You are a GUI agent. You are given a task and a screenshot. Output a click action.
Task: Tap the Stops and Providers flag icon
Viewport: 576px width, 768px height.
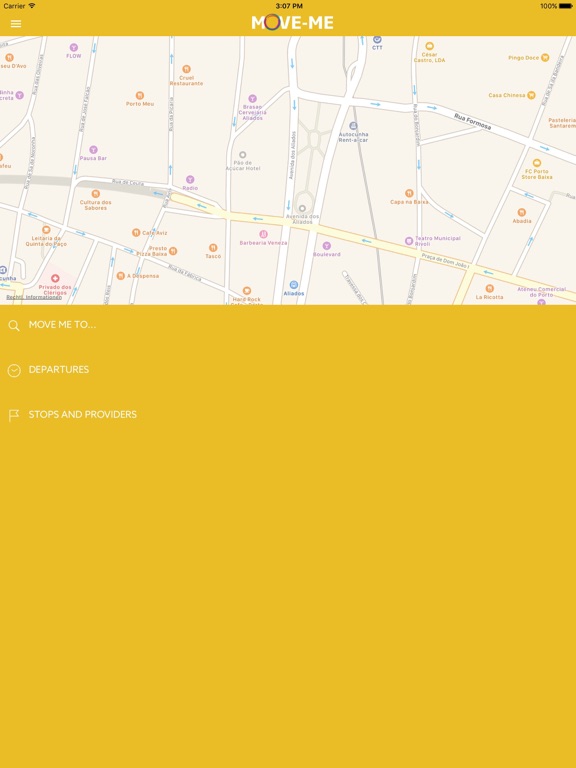coord(14,415)
